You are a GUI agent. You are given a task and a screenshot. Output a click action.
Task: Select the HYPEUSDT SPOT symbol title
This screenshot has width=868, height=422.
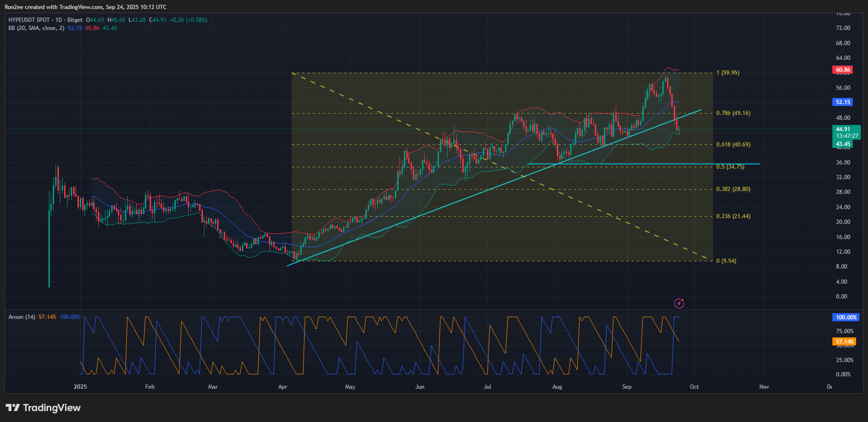pos(29,20)
